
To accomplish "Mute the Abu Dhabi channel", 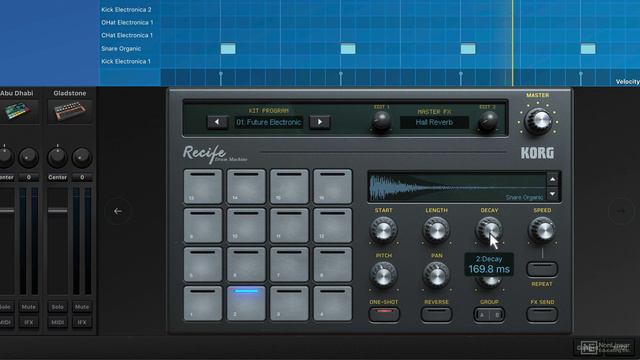I will click(x=29, y=307).
